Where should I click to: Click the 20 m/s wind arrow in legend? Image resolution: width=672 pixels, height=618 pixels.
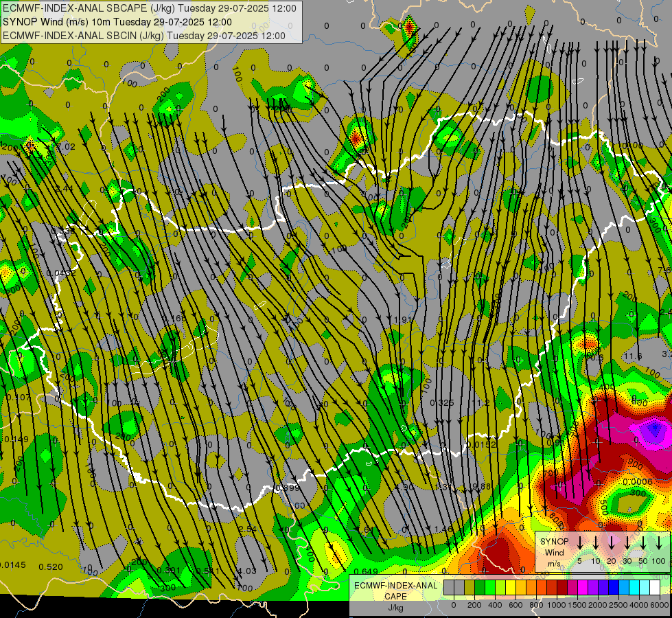coord(611,542)
